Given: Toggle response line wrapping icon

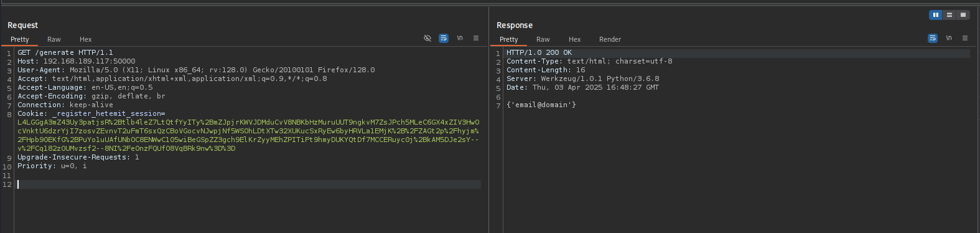Looking at the screenshot, I should click(x=933, y=38).
